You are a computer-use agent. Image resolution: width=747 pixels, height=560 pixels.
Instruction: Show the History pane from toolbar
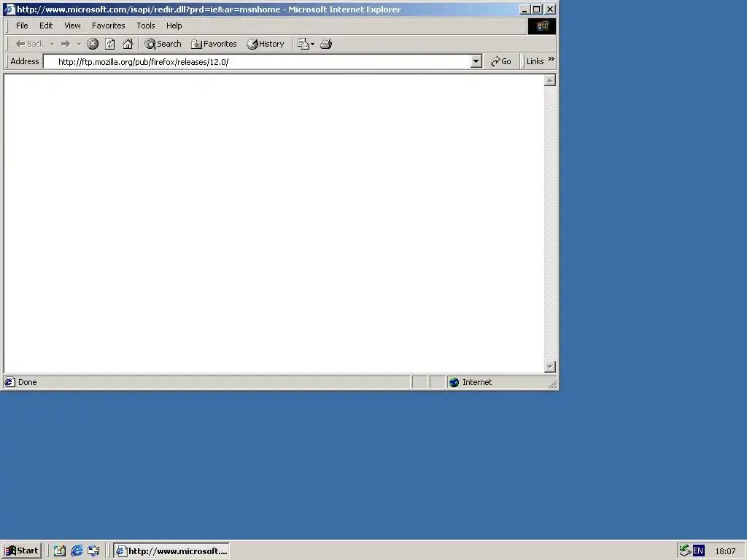(266, 44)
